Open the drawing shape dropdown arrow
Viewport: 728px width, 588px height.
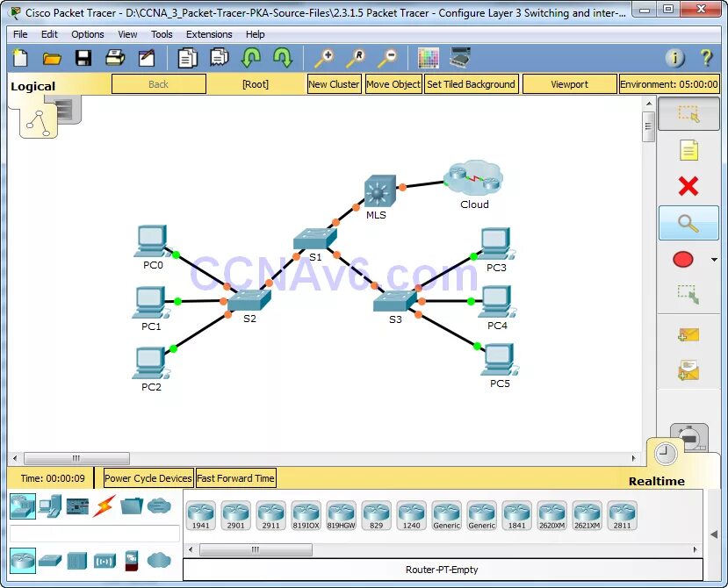coord(714,260)
